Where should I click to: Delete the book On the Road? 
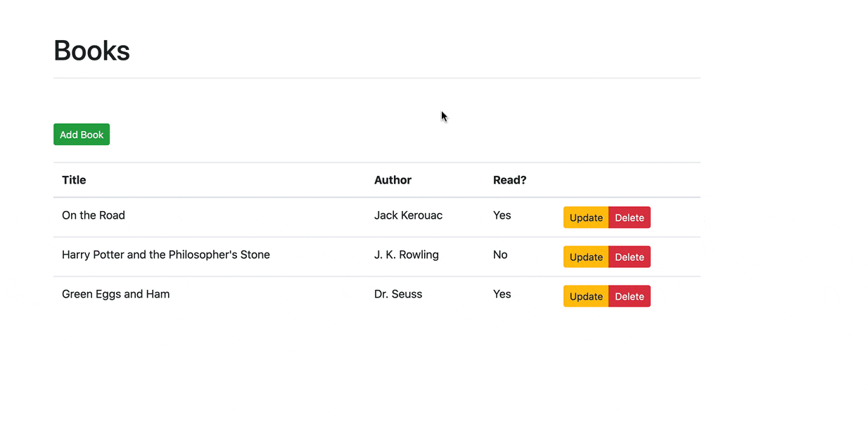(x=629, y=217)
